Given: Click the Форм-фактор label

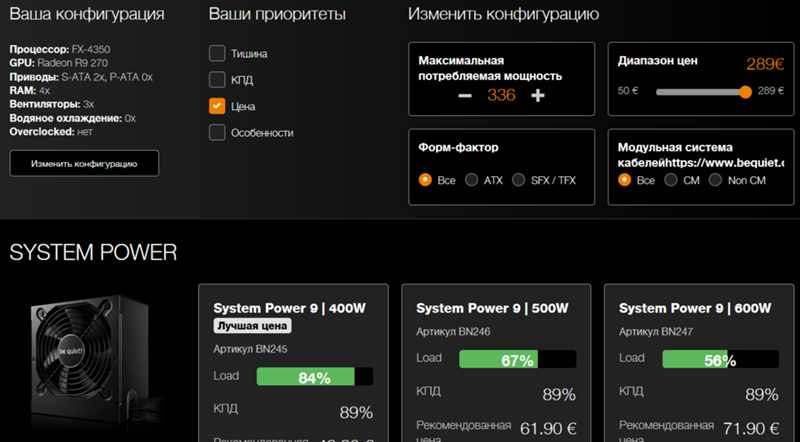Looking at the screenshot, I should [x=458, y=148].
